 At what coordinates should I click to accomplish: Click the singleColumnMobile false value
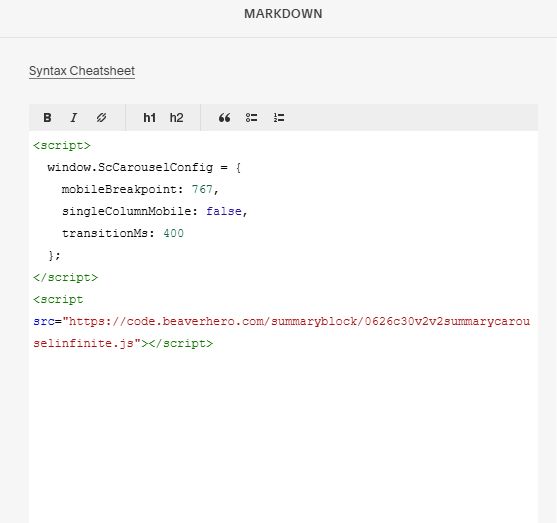click(x=224, y=211)
